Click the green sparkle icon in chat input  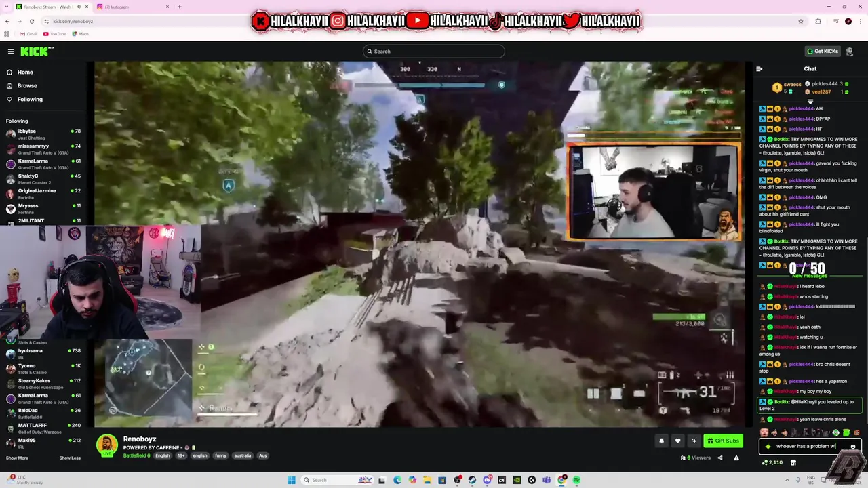pyautogui.click(x=768, y=447)
